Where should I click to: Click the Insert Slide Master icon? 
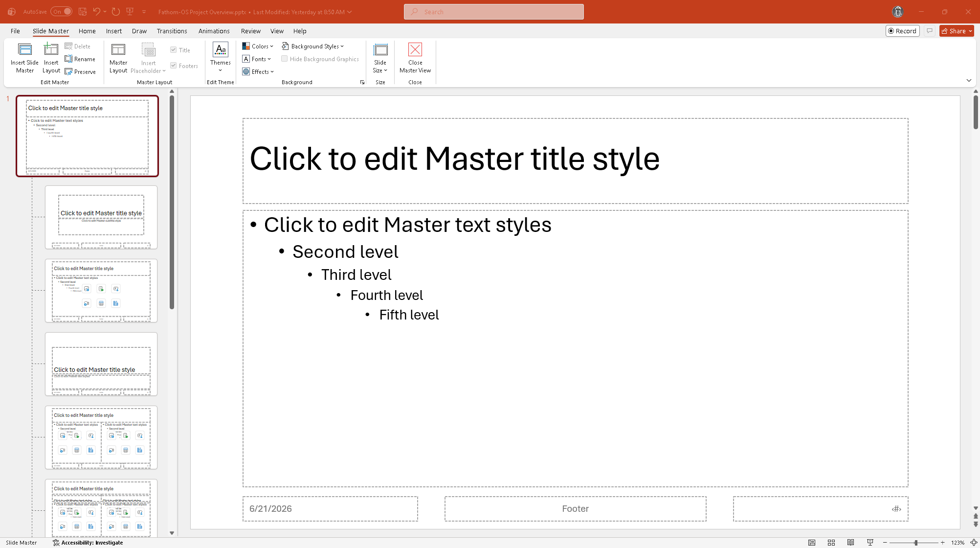(24, 58)
